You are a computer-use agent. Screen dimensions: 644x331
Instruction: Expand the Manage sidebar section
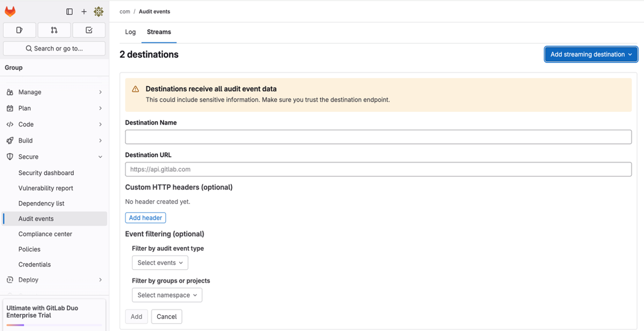coord(54,92)
